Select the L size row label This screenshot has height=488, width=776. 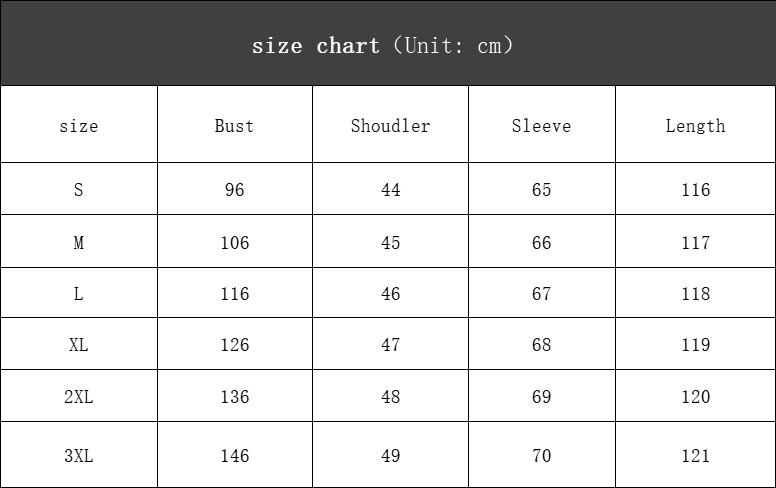coord(79,294)
